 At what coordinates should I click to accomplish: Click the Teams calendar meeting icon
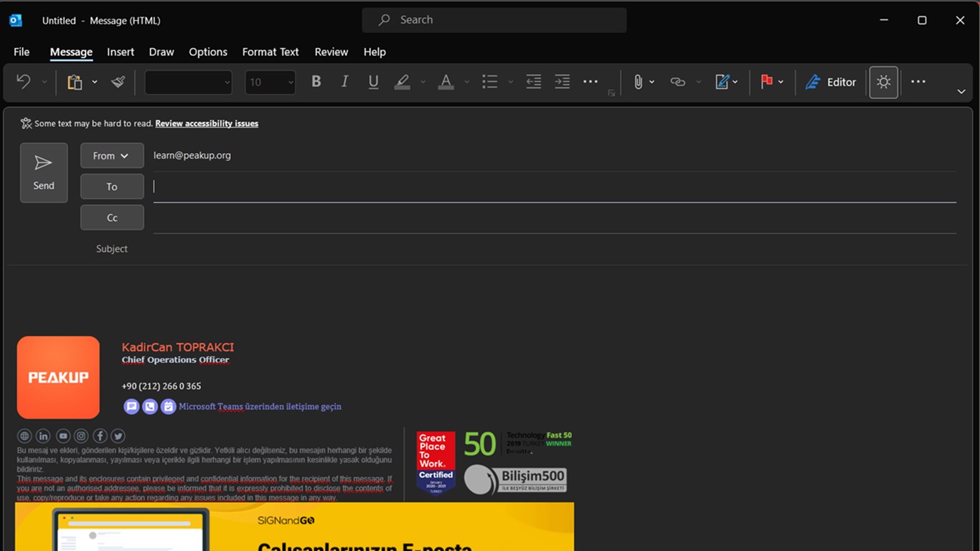click(x=169, y=407)
